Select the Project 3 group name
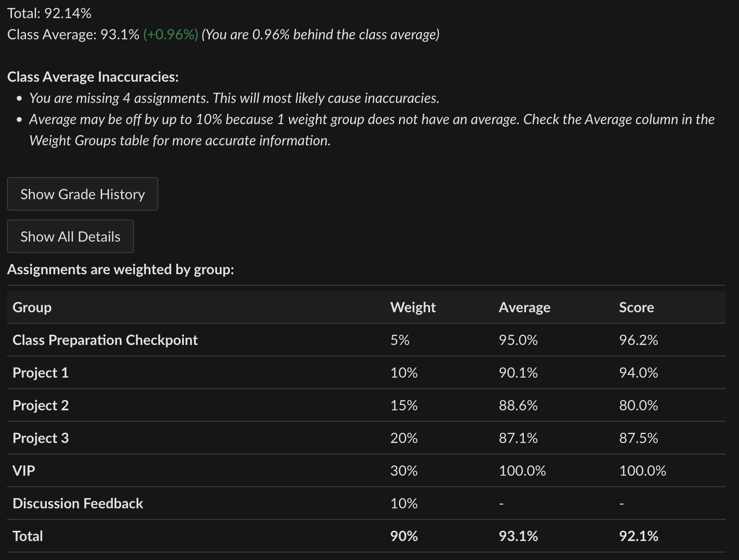The height and width of the screenshot is (560, 739). pyautogui.click(x=41, y=438)
